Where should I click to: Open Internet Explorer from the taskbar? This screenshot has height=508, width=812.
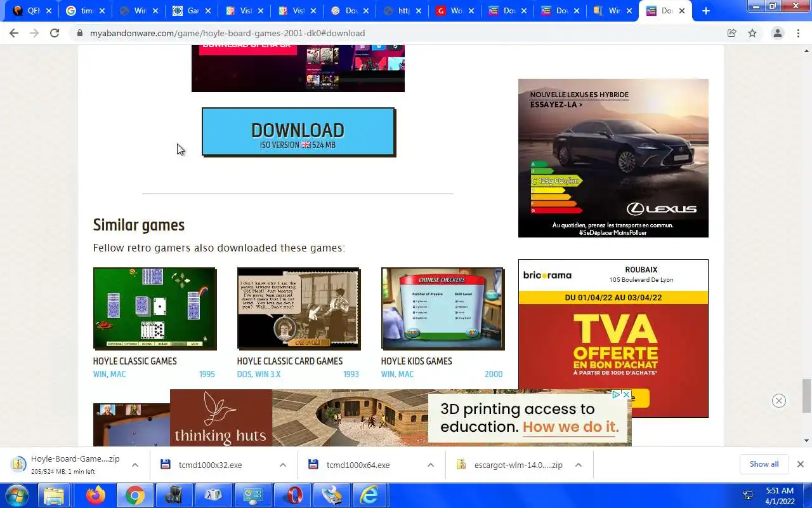(x=370, y=495)
